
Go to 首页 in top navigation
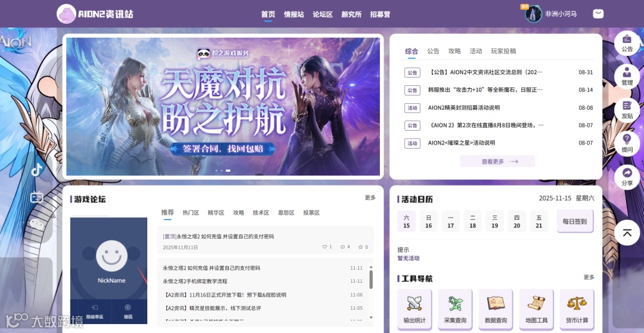tap(268, 14)
